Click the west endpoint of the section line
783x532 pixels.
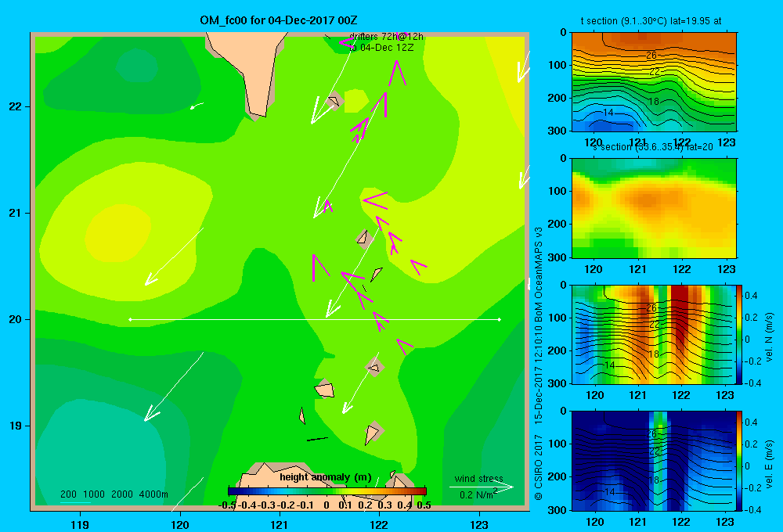tap(130, 319)
